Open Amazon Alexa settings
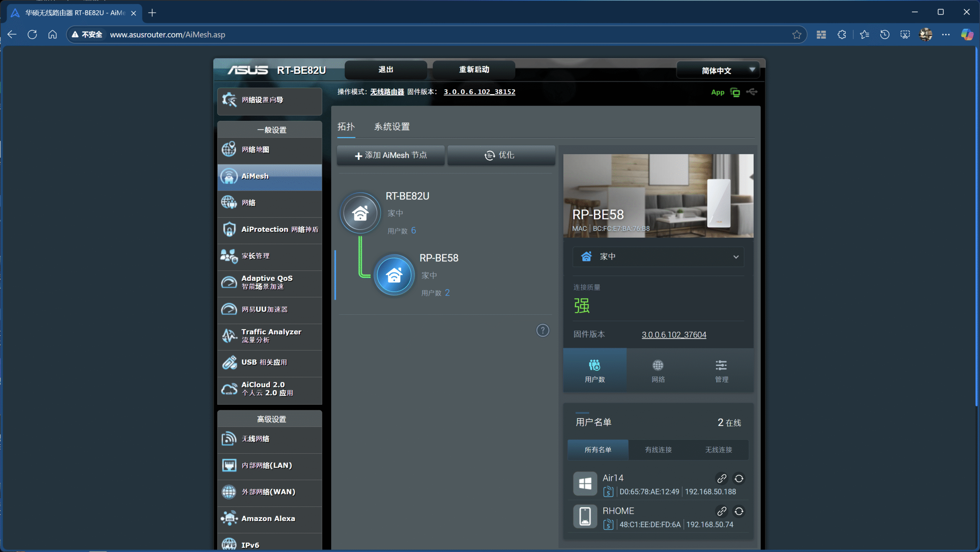 point(269,519)
